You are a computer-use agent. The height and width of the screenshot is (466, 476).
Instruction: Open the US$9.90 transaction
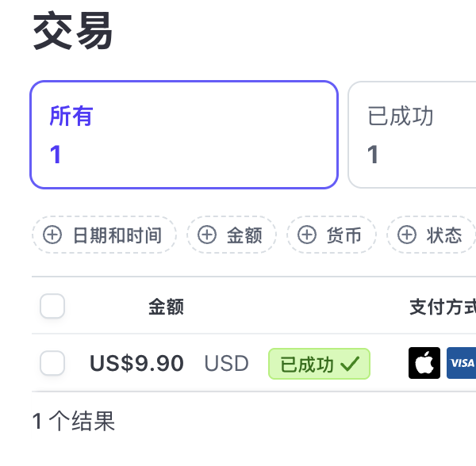tap(136, 364)
